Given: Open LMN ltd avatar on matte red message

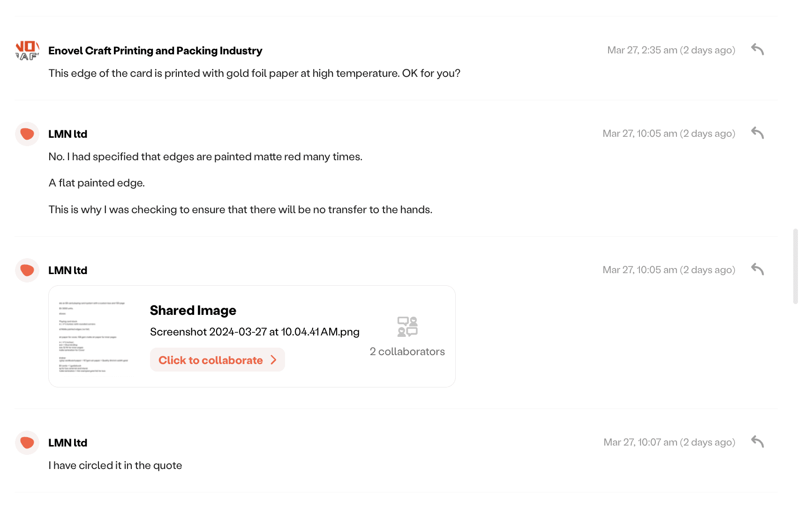Looking at the screenshot, I should point(27,134).
